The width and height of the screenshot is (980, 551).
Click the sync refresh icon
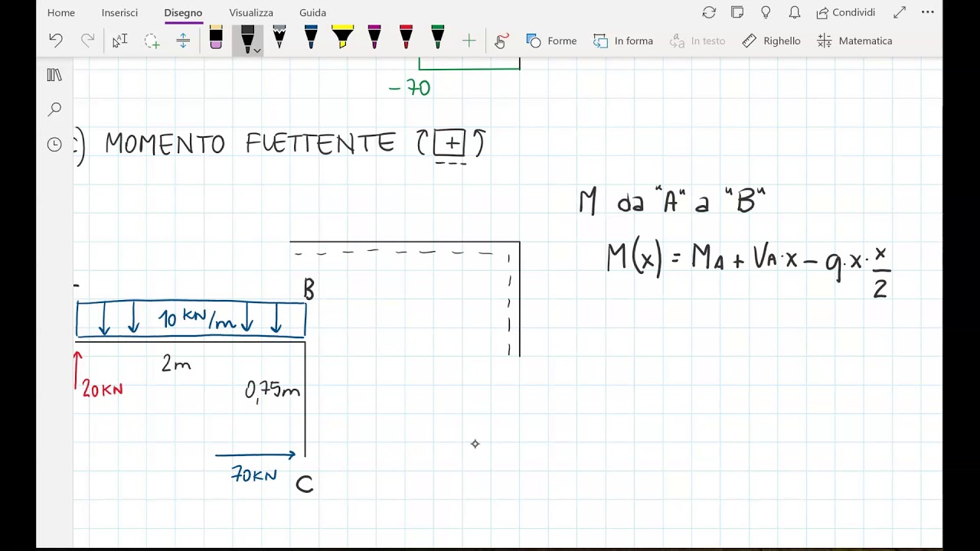click(x=709, y=12)
